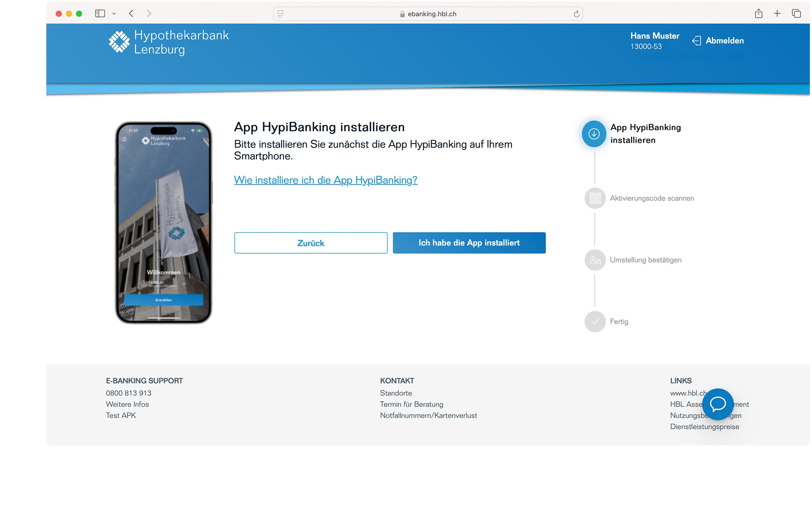This screenshot has width=812, height=513.
Task: Click the Fertig checkmark step icon
Action: tap(596, 322)
